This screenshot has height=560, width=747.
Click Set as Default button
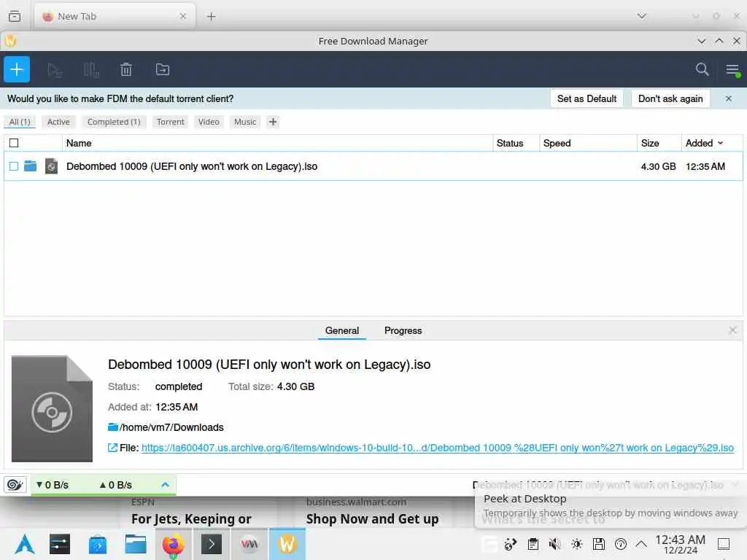(x=587, y=98)
